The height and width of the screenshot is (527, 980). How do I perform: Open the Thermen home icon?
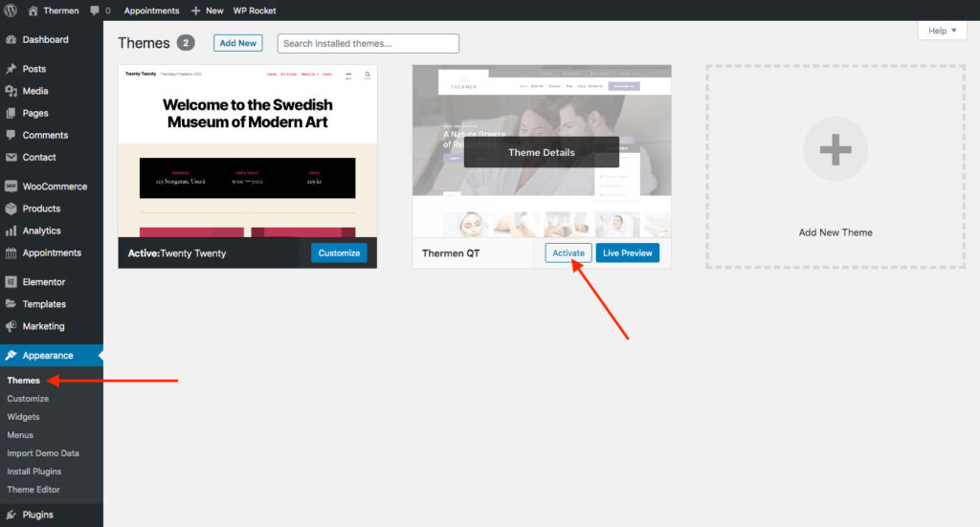(33, 11)
